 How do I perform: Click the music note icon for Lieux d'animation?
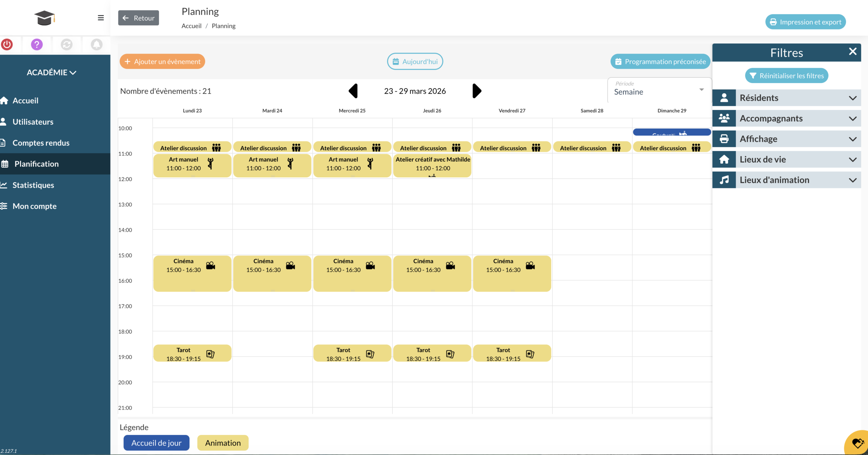pyautogui.click(x=725, y=179)
